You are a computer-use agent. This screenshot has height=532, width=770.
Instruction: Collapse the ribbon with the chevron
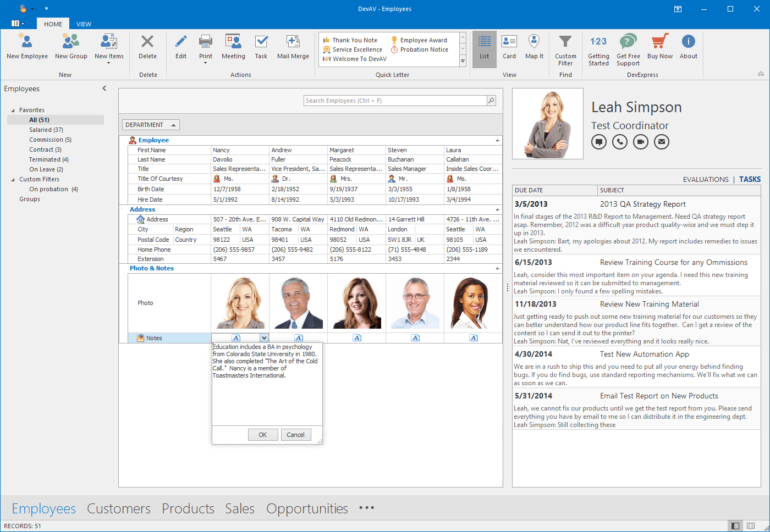point(761,73)
